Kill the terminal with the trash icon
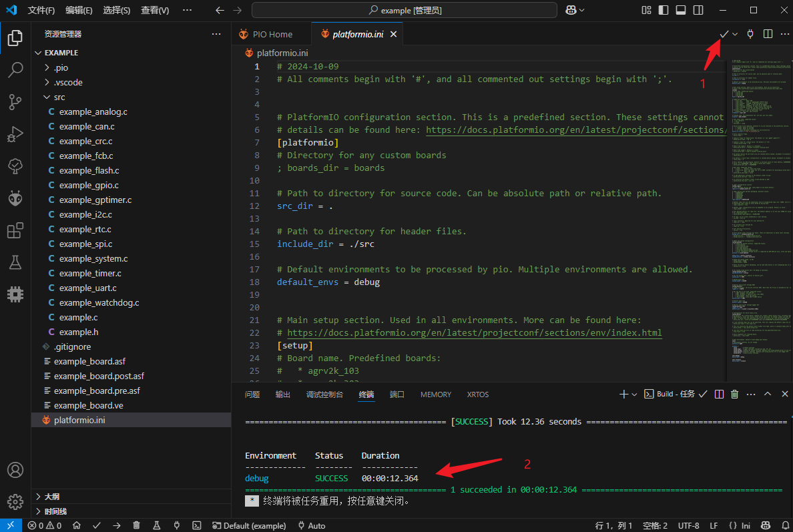Viewport: 793px width, 532px height. point(734,394)
